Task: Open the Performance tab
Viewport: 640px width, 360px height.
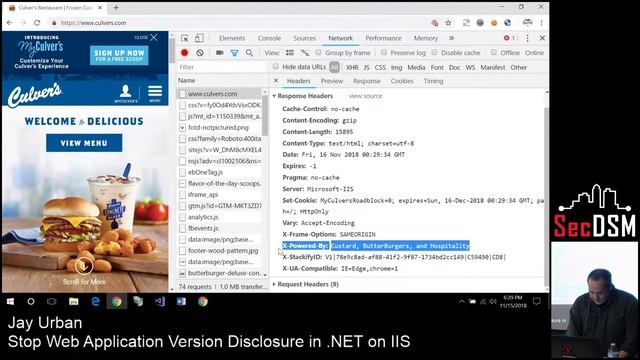Action: coord(383,38)
